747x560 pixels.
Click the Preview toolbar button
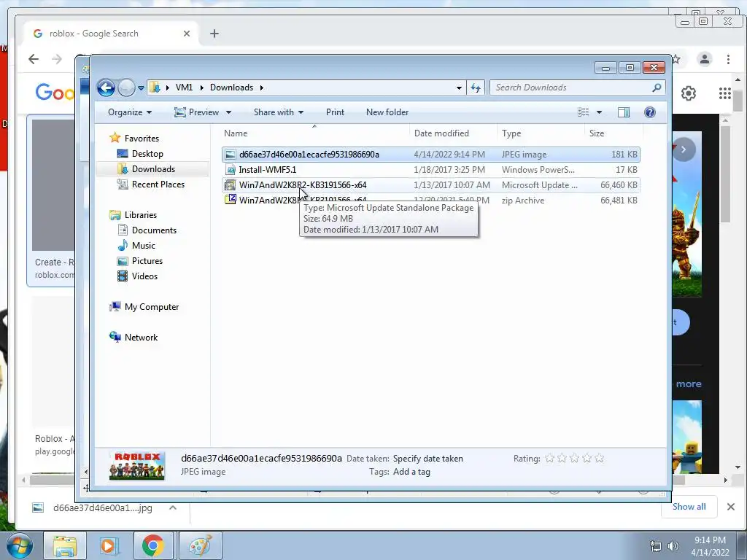pyautogui.click(x=197, y=112)
